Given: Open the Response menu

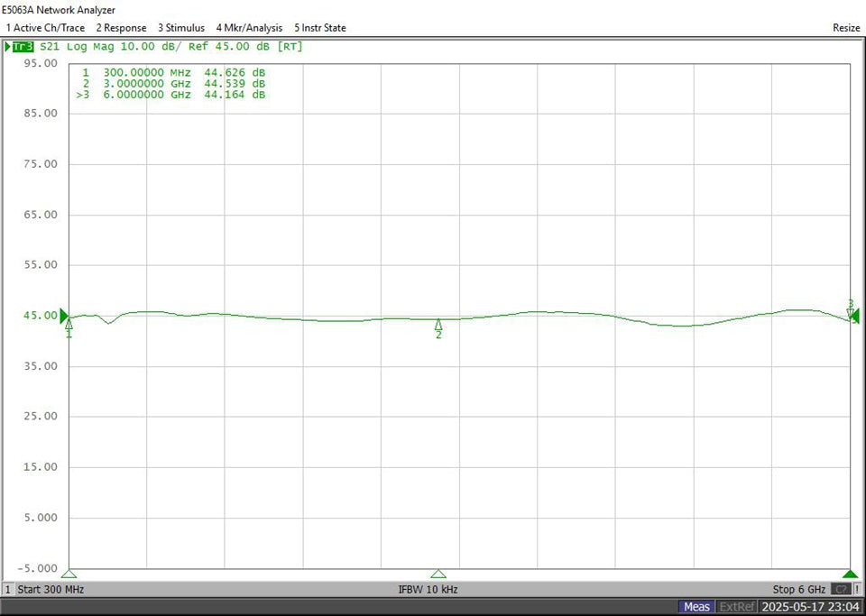Looking at the screenshot, I should [121, 28].
